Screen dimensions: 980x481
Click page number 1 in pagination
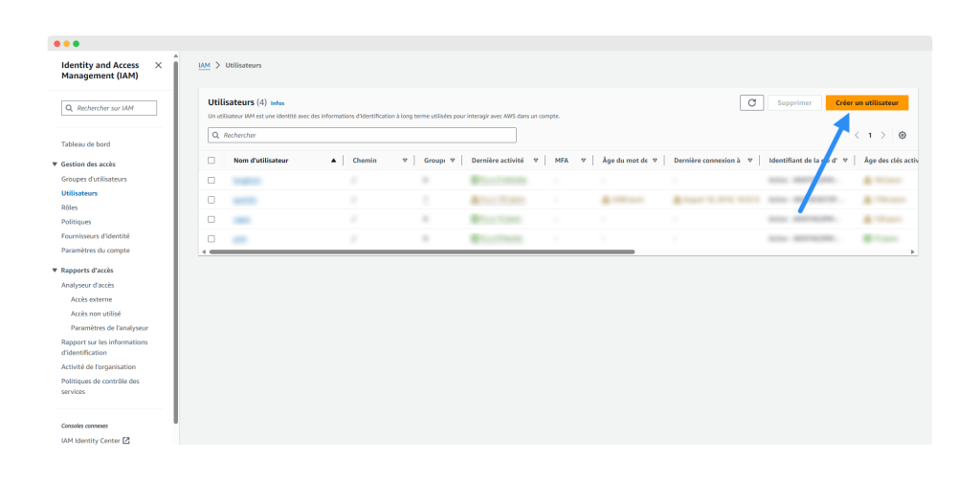pyautogui.click(x=870, y=135)
